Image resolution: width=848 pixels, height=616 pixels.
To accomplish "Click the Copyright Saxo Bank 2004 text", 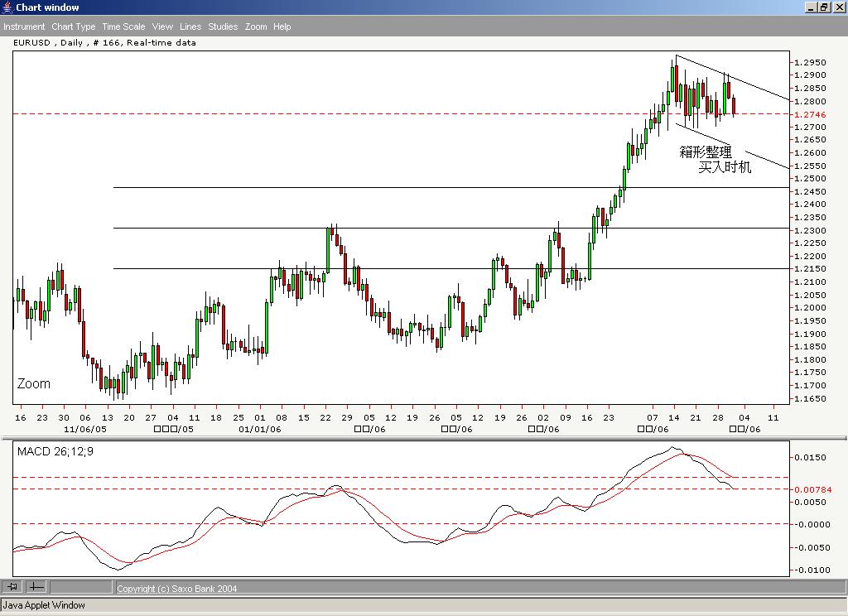I will tap(176, 588).
